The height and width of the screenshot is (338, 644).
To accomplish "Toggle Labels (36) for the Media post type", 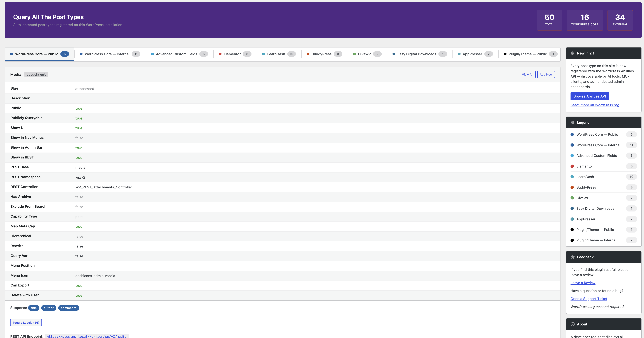I will click(x=26, y=323).
